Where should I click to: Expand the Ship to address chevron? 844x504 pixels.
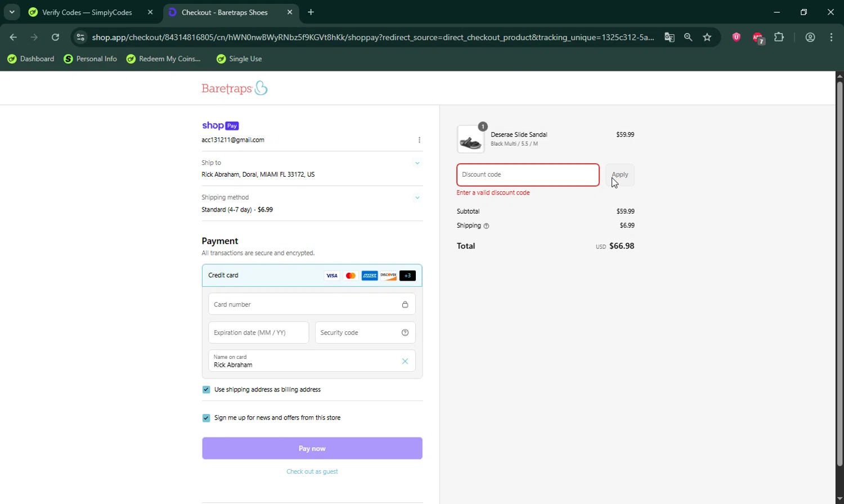coord(417,163)
